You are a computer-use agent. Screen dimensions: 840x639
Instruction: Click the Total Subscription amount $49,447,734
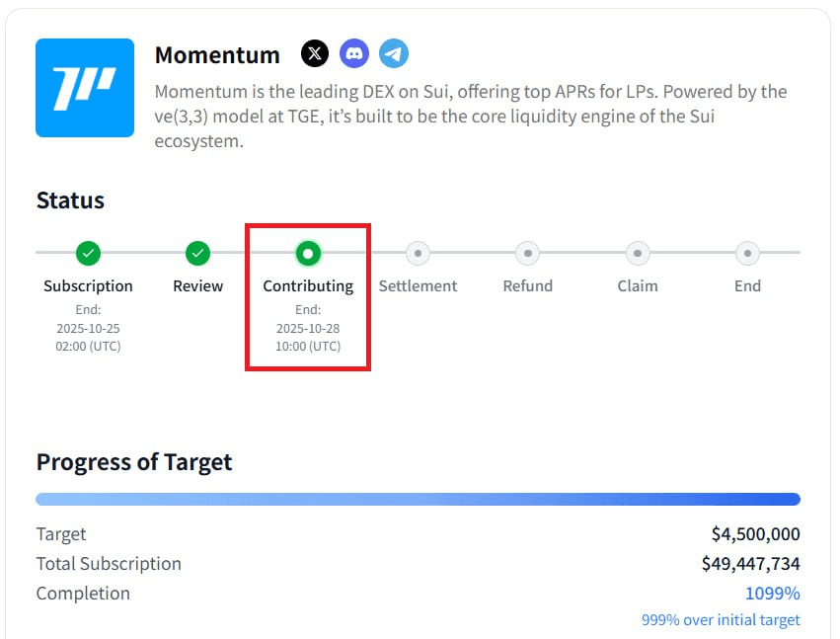(750, 564)
